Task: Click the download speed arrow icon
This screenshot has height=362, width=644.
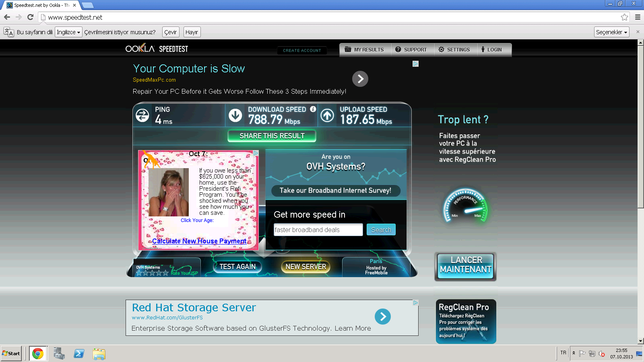Action: (x=235, y=115)
